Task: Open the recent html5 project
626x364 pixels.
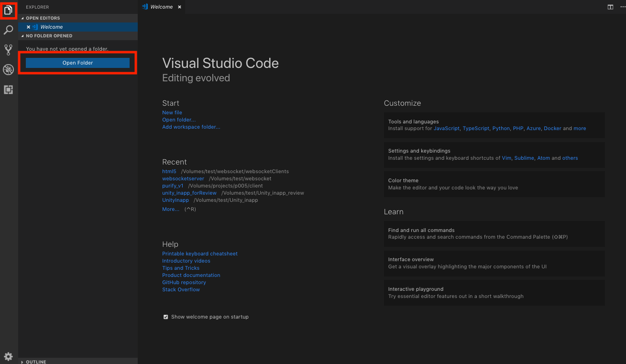Action: [x=169, y=171]
